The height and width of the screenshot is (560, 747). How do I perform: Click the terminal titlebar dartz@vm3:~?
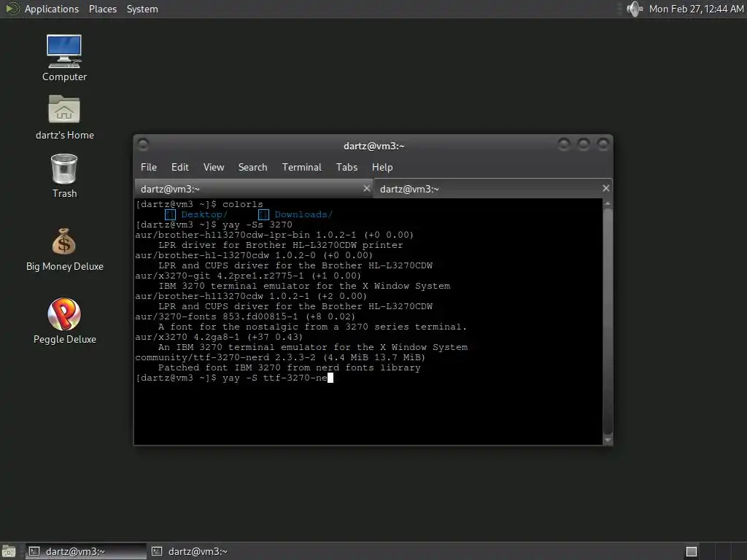374,146
